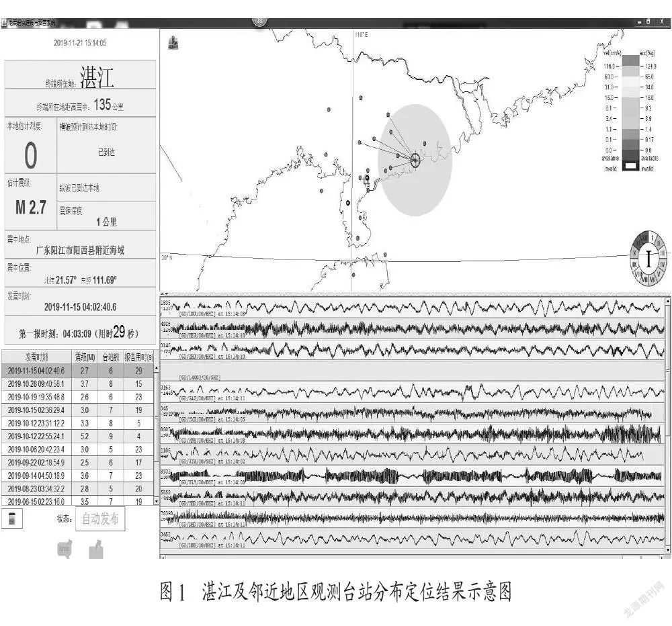Click the estimated magnitude M 2.7

tap(30, 208)
